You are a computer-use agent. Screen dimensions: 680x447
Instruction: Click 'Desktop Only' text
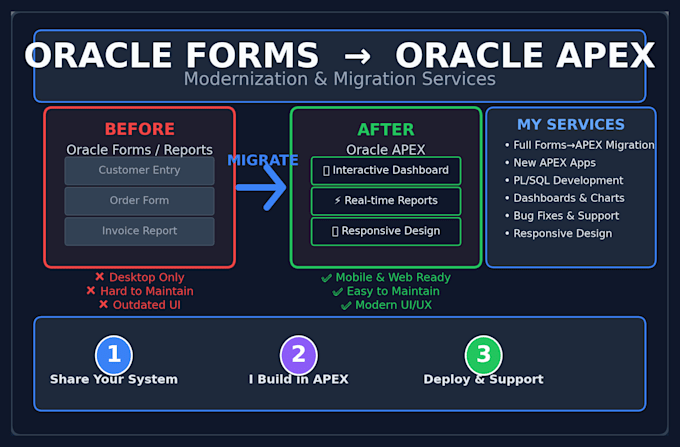coord(147,277)
